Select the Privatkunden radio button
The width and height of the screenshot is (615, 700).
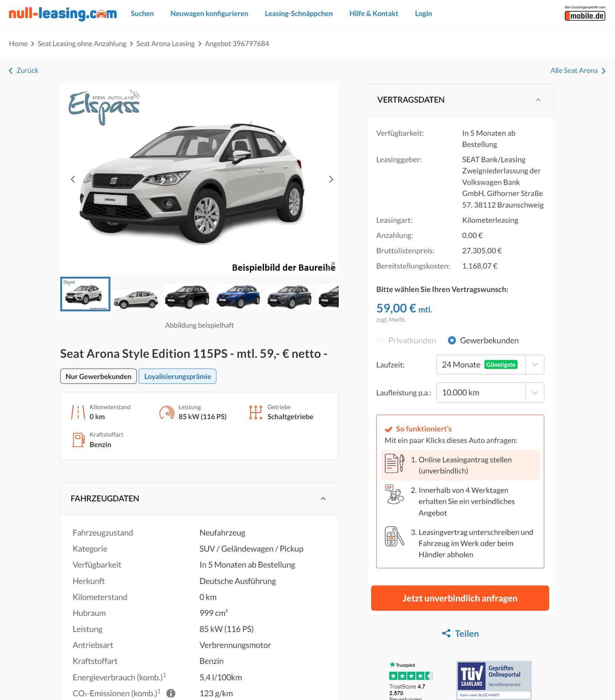click(380, 340)
